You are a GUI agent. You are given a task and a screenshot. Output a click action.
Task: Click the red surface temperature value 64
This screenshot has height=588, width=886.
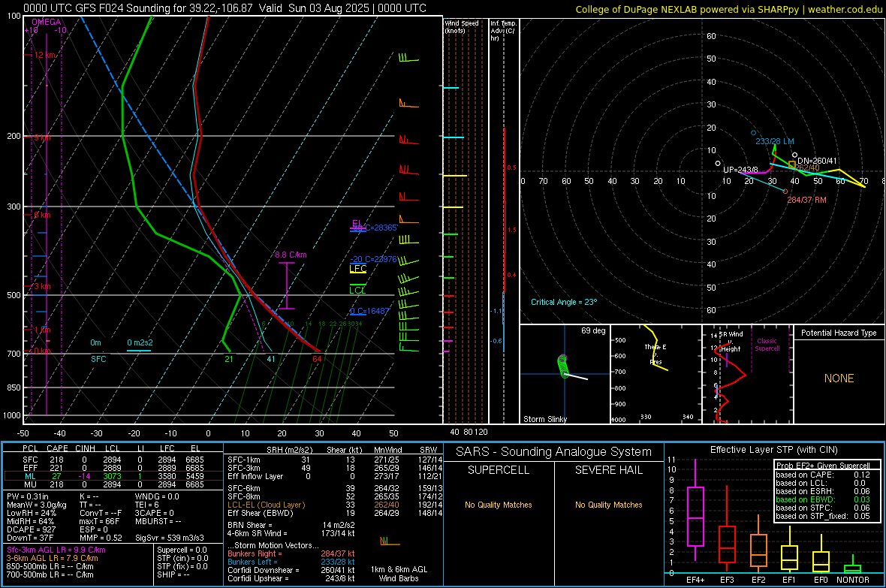317,359
